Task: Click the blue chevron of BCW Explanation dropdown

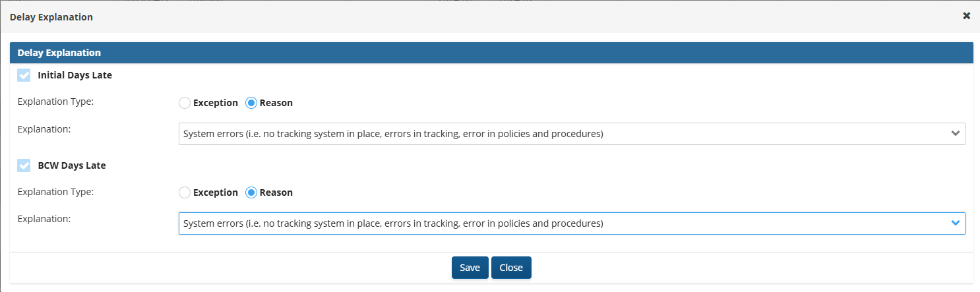Action: pyautogui.click(x=955, y=223)
